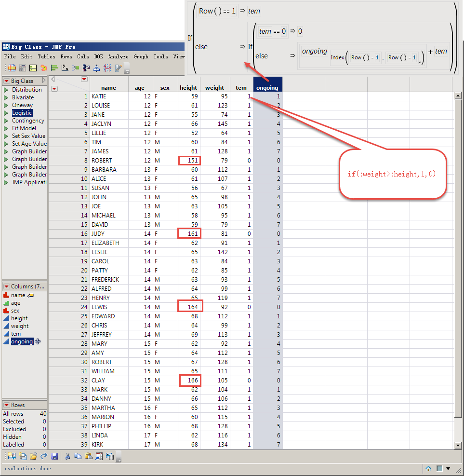Image resolution: width=464 pixels, height=476 pixels.
Task: Launch Distribution via green bars icon
Action: pos(54,68)
